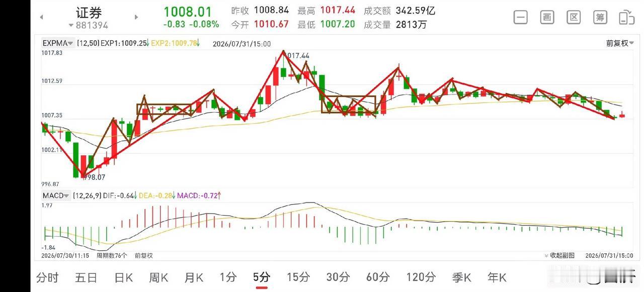Tap the 798.07 low price label

pos(94,177)
